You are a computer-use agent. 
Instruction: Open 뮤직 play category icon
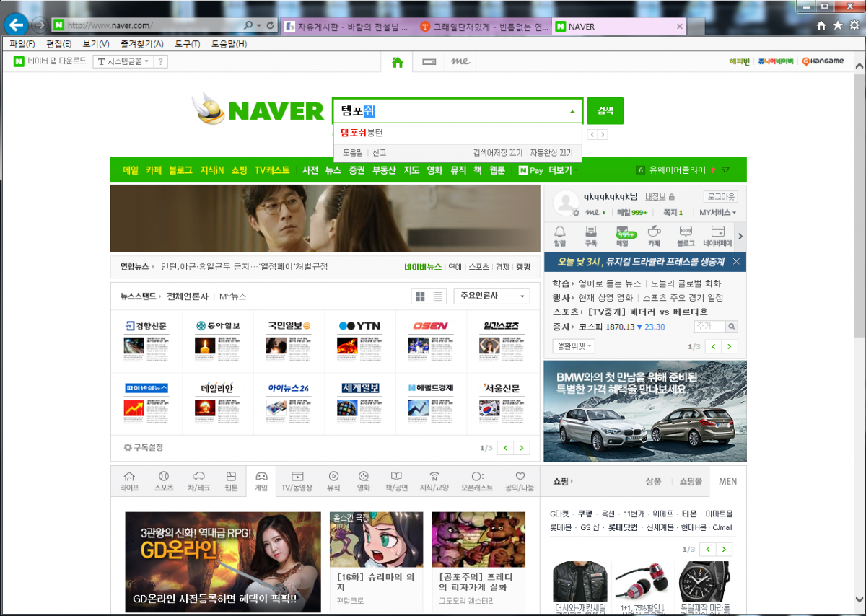pyautogui.click(x=333, y=481)
